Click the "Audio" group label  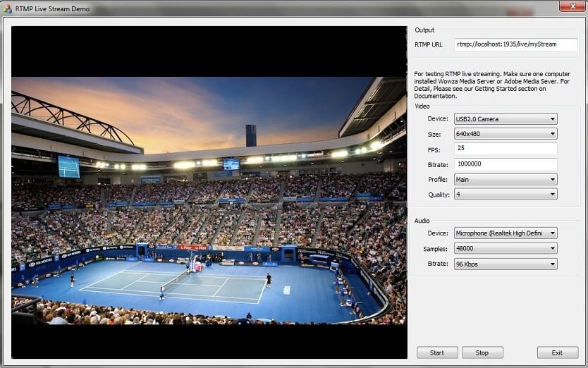click(422, 221)
